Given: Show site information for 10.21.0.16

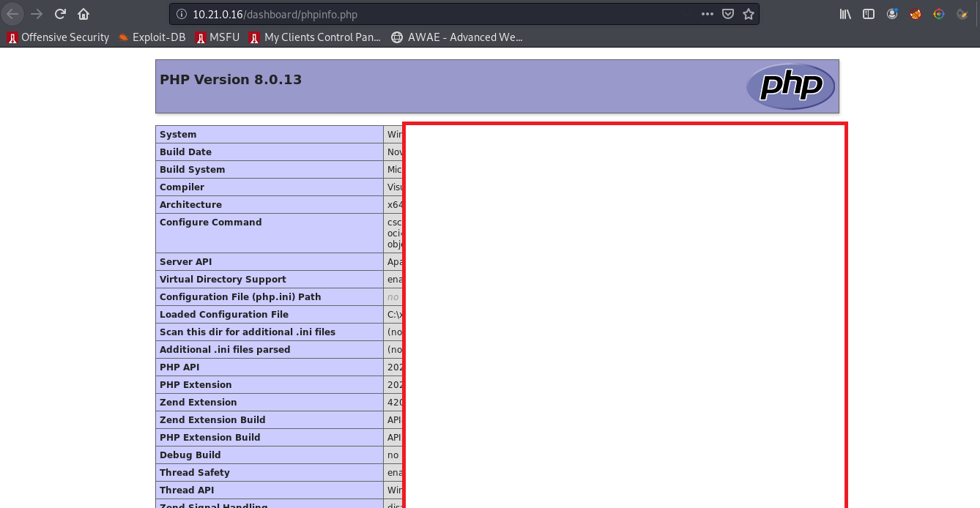Looking at the screenshot, I should tap(182, 14).
